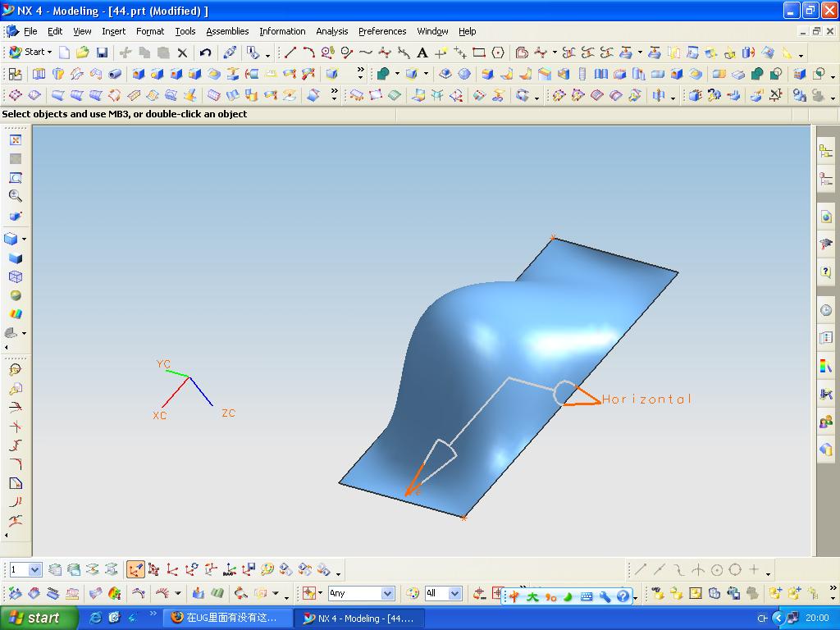Open the Information menu
840x630 pixels.
pos(282,31)
